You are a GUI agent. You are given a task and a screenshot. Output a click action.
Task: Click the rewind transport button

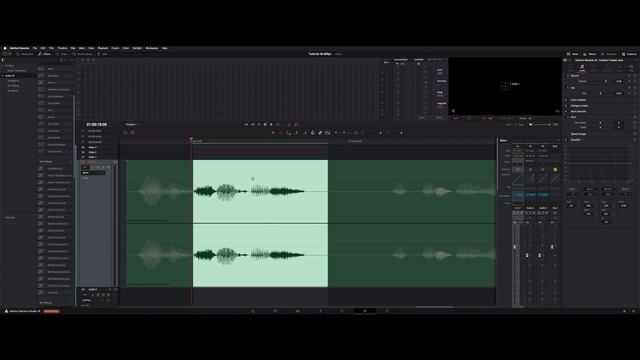246,124
